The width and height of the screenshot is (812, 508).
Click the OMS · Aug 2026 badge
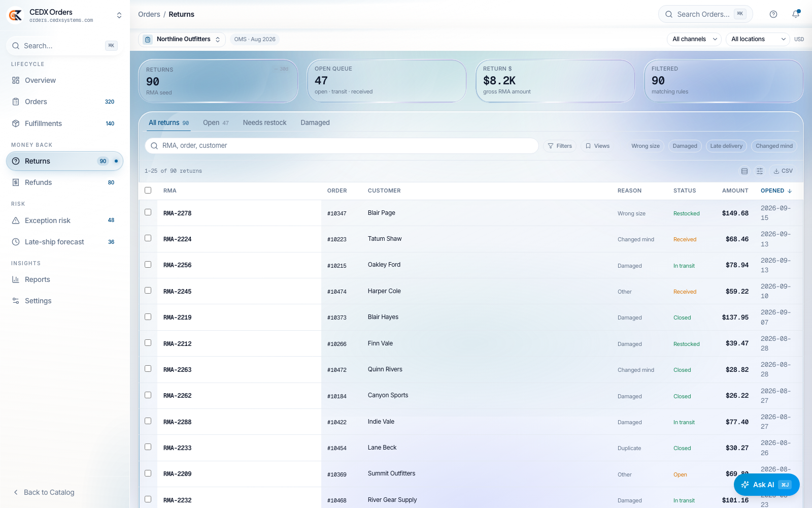[255, 39]
